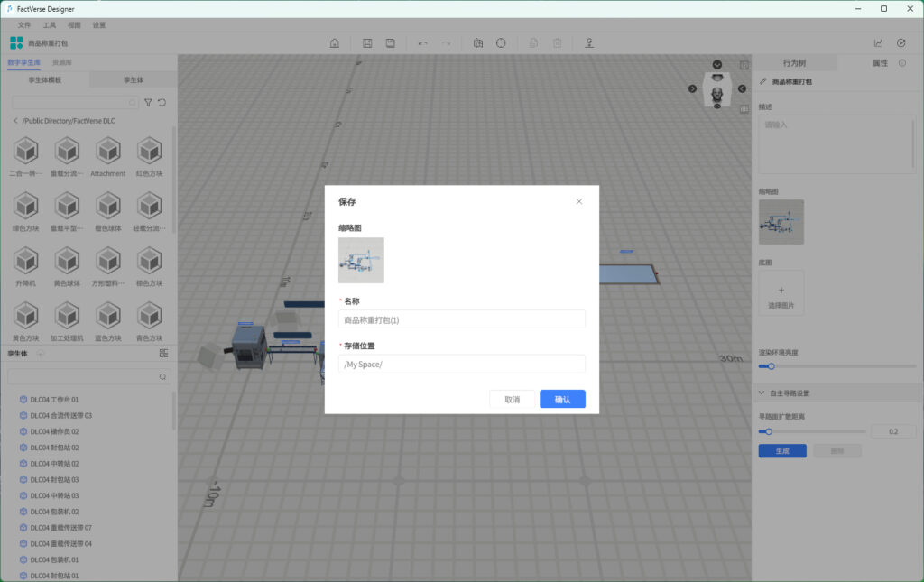
Task: Click the chart statistics icon at top right
Action: 878,43
